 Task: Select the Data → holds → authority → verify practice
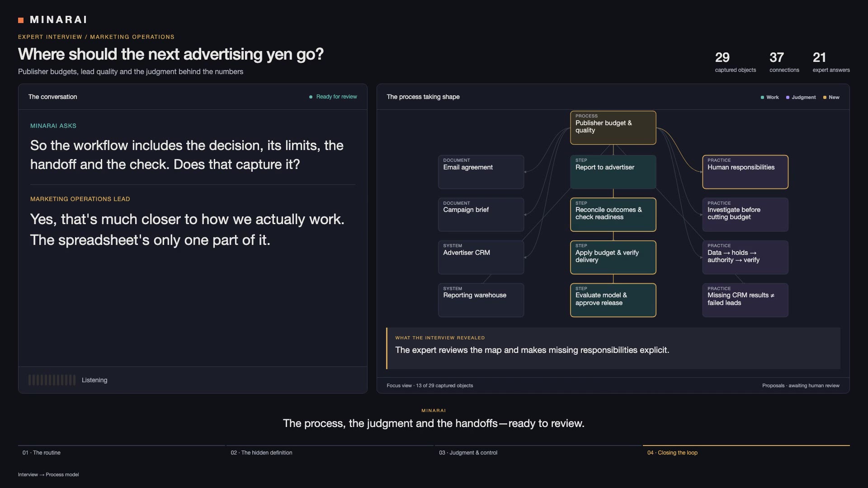pyautogui.click(x=745, y=258)
